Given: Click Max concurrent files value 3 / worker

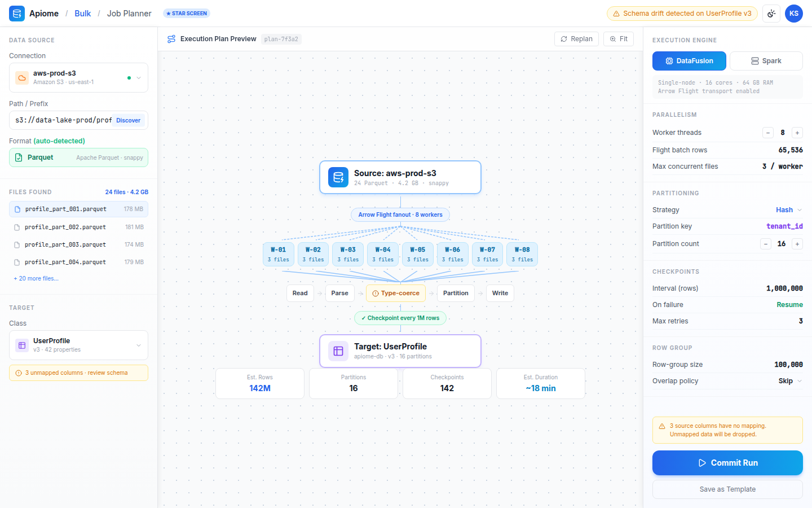Looking at the screenshot, I should [x=783, y=167].
